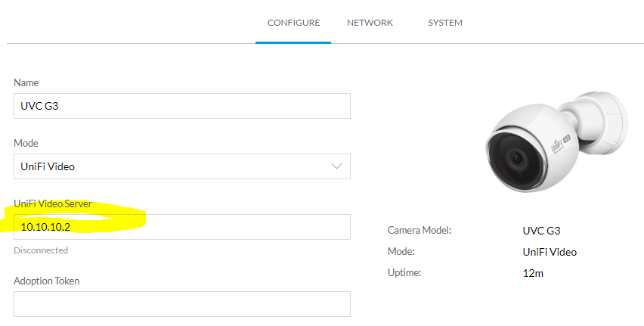Click the Name field containing UVC G3
The height and width of the screenshot is (326, 644).
[x=182, y=106]
